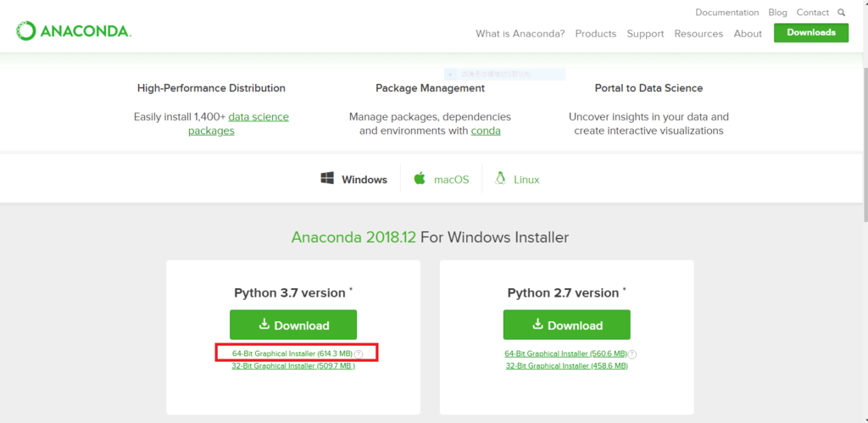
Task: Download the Python 2.7 version
Action: click(x=566, y=325)
